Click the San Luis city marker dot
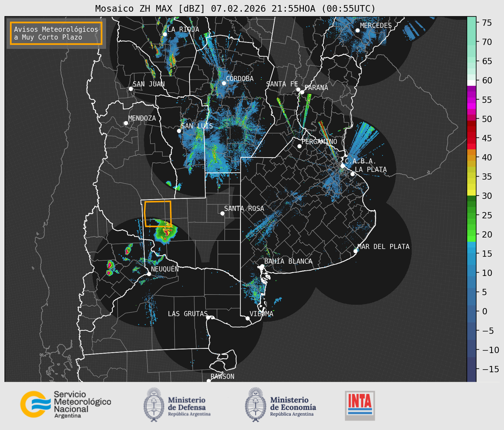 [x=179, y=131]
